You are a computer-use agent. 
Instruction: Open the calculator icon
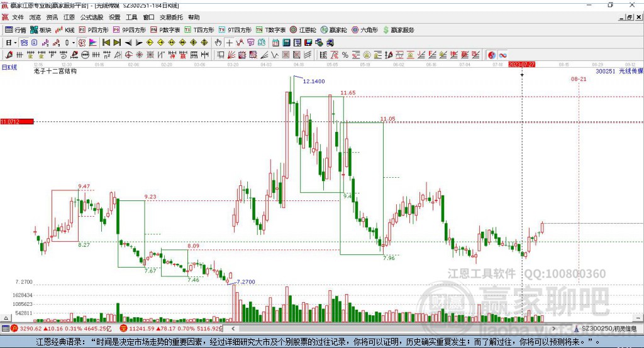click(287, 43)
